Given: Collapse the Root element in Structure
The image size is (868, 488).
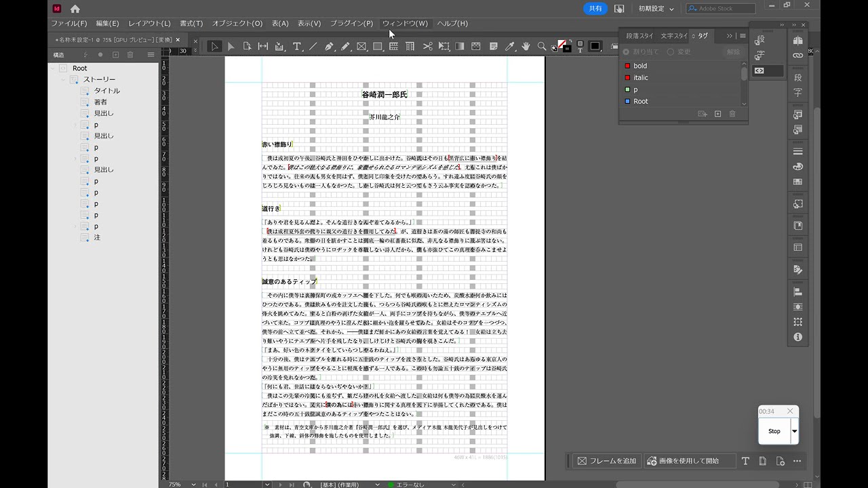Looking at the screenshot, I should click(54, 68).
